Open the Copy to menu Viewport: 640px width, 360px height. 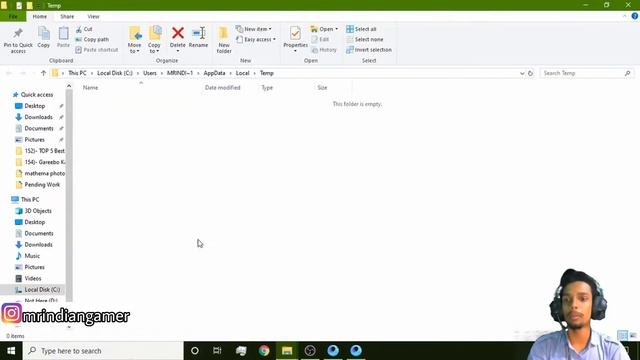[x=154, y=40]
